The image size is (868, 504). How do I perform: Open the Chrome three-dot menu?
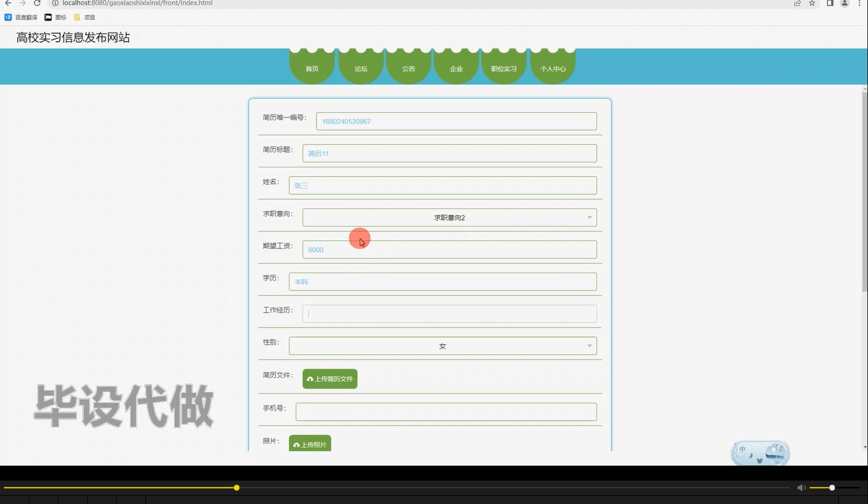click(861, 3)
